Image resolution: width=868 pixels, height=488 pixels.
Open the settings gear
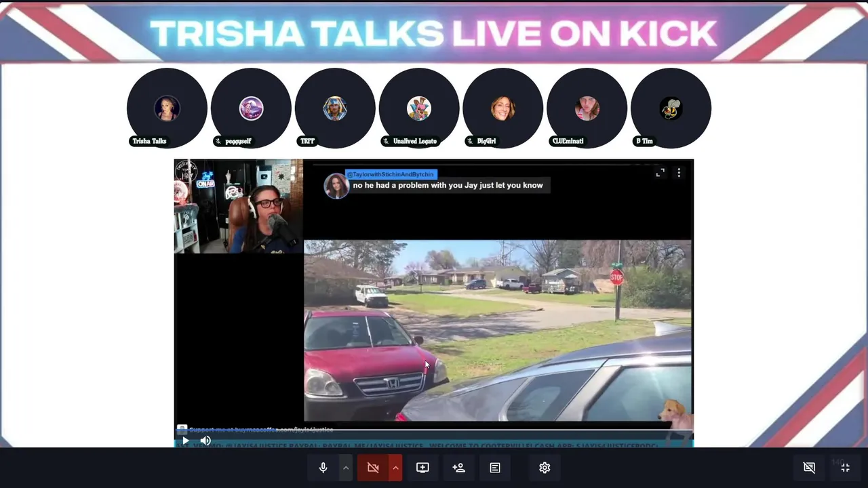(x=545, y=468)
